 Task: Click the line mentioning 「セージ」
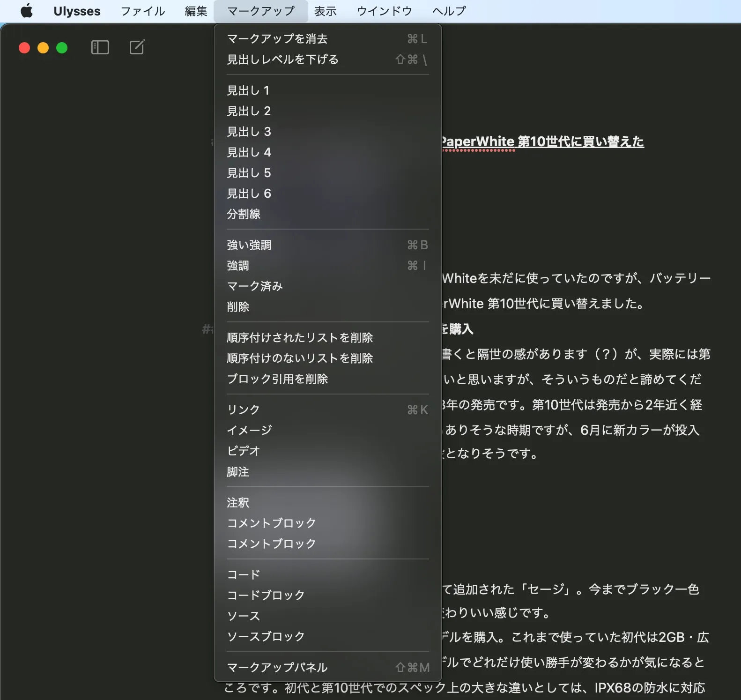tap(571, 589)
